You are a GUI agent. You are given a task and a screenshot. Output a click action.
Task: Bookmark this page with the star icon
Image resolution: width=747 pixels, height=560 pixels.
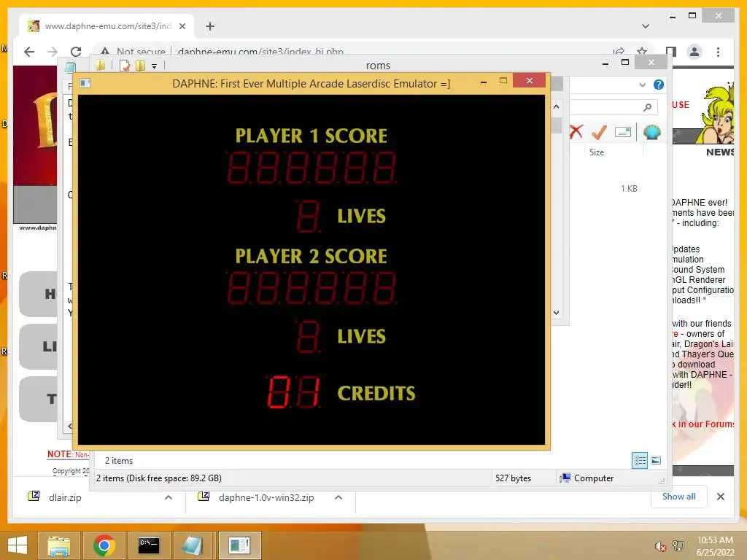[x=642, y=52]
